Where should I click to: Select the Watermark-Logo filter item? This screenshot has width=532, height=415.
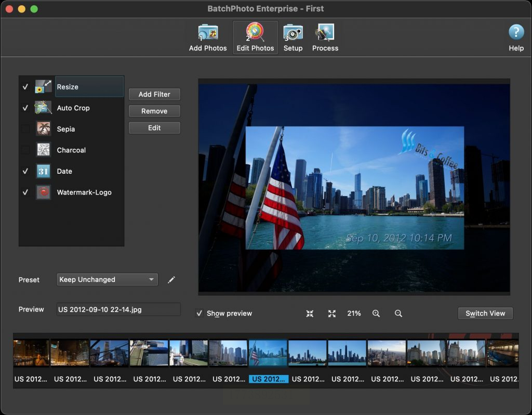[x=84, y=192]
